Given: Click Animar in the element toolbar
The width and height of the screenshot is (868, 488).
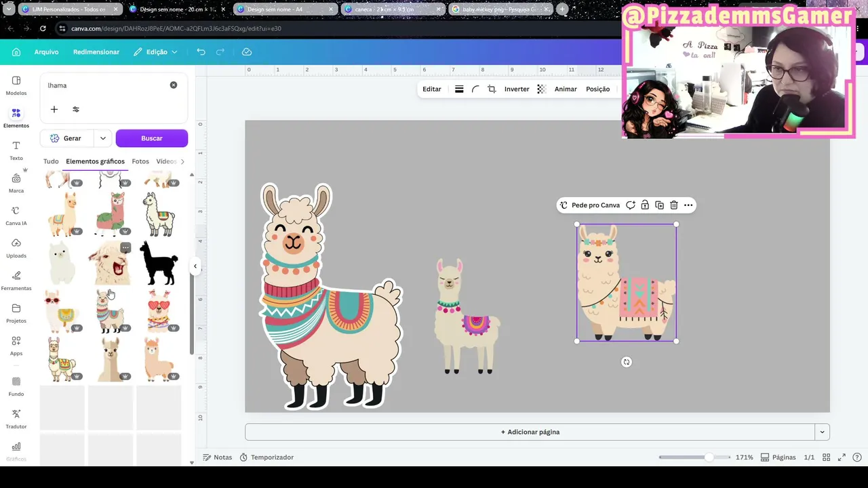Looking at the screenshot, I should coord(566,89).
